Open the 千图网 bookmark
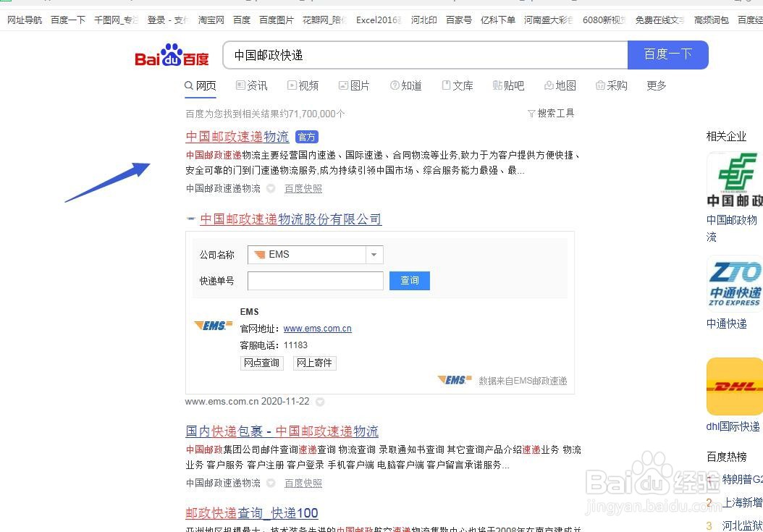The image size is (763, 532). [116, 20]
